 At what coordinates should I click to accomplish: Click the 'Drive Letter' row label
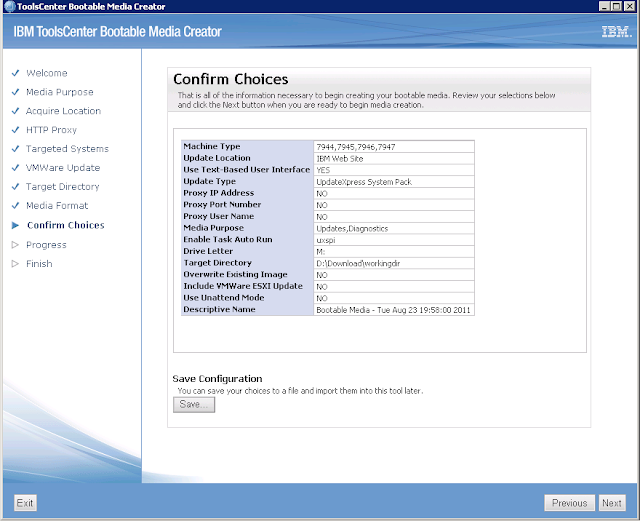tap(208, 251)
